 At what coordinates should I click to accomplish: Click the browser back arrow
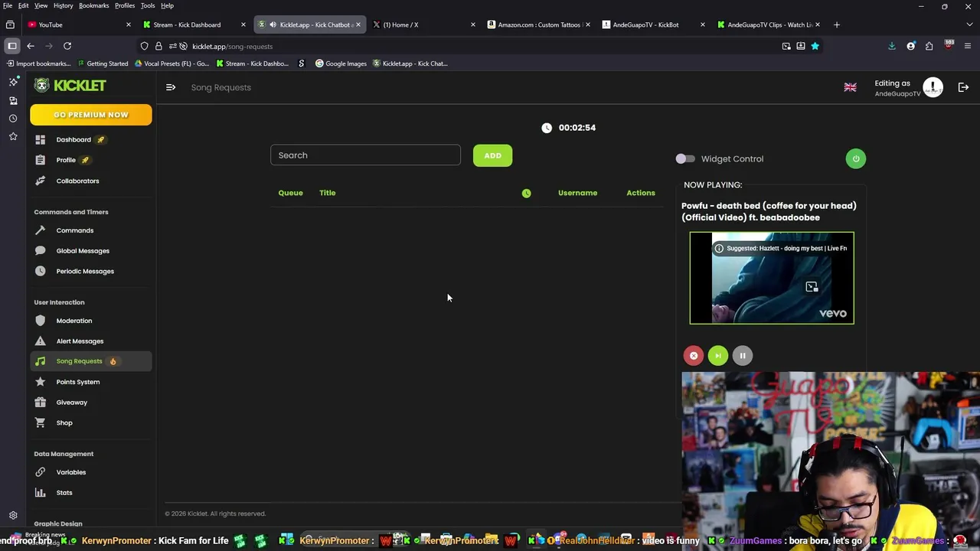pyautogui.click(x=31, y=46)
